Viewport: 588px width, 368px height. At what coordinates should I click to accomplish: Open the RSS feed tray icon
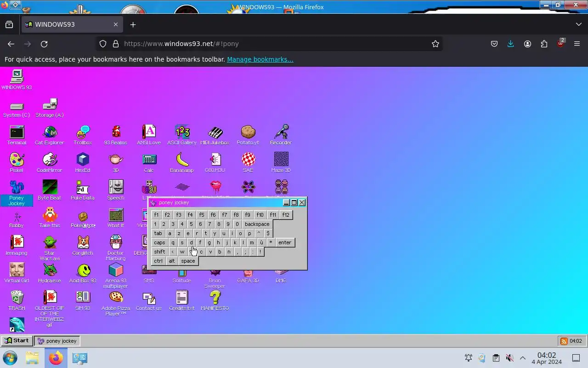pyautogui.click(x=564, y=341)
